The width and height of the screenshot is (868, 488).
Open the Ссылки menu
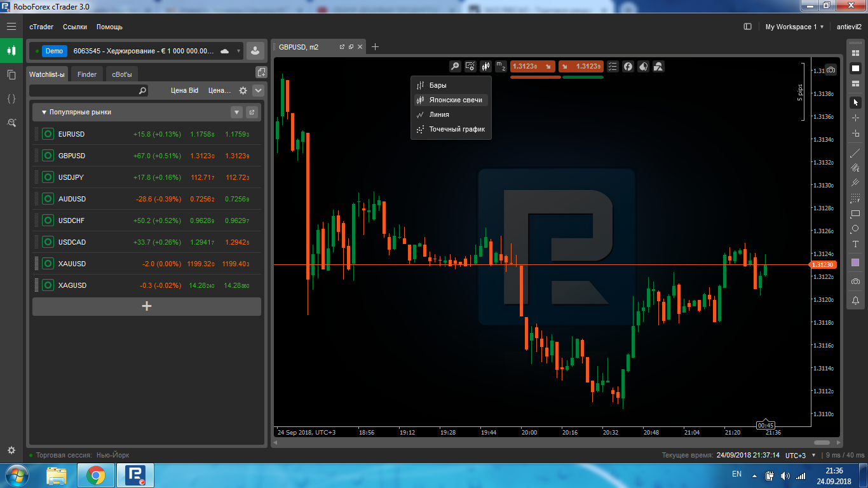(x=75, y=27)
